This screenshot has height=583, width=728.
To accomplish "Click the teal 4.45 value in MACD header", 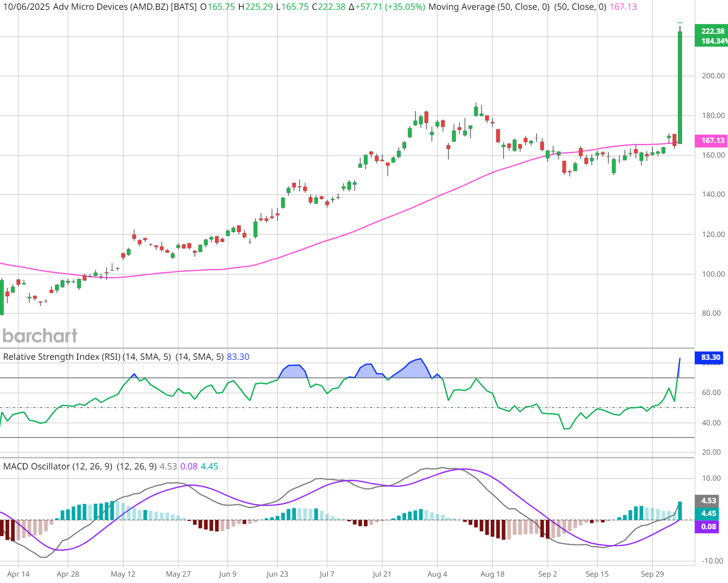I will (210, 466).
